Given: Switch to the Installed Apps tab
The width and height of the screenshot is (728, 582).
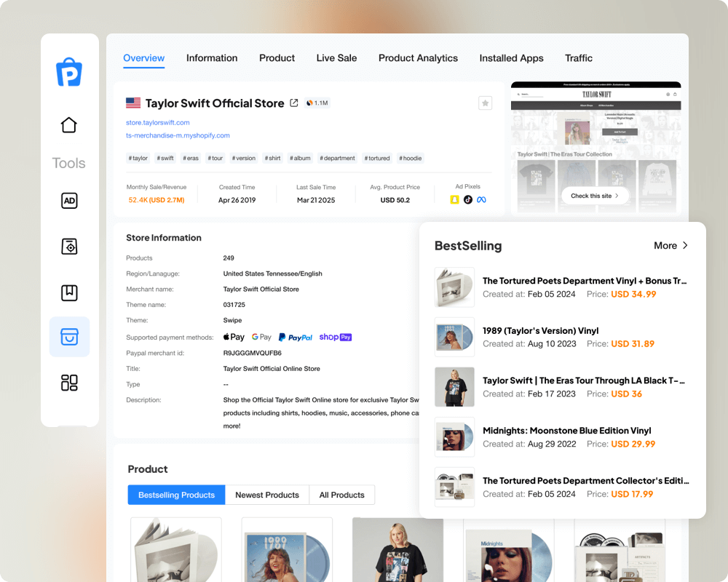Looking at the screenshot, I should click(511, 58).
